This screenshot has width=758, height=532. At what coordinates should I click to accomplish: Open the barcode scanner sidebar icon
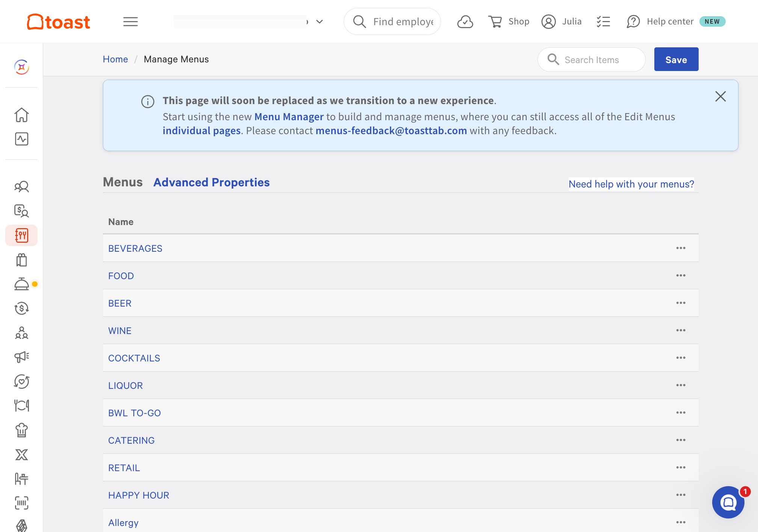[21, 503]
